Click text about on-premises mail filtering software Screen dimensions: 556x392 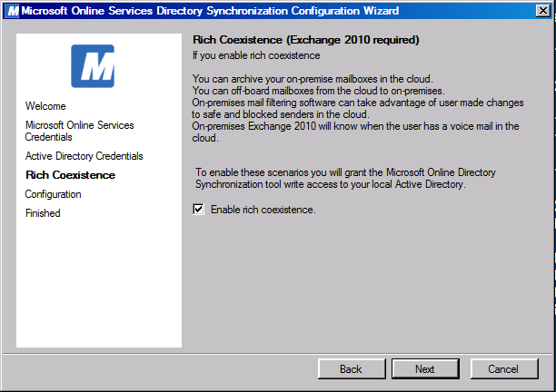(x=358, y=108)
